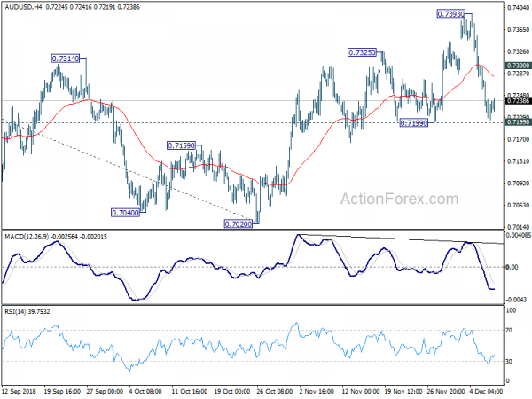
Task: Select the 0.73140 price label
Action: (66, 59)
